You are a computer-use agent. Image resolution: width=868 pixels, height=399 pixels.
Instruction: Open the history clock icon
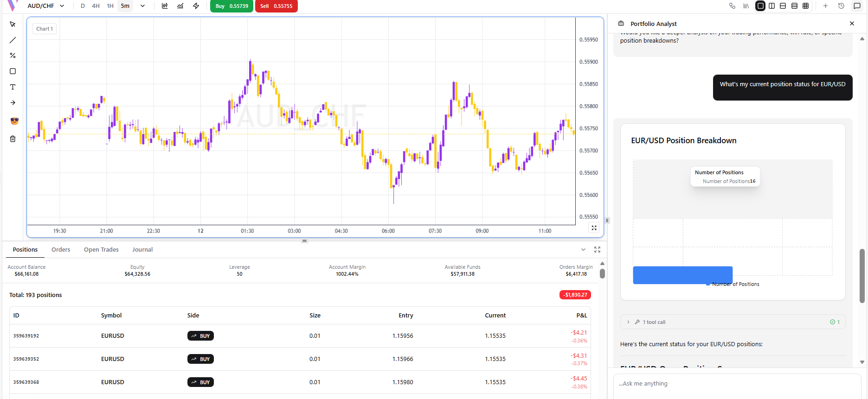pos(841,6)
